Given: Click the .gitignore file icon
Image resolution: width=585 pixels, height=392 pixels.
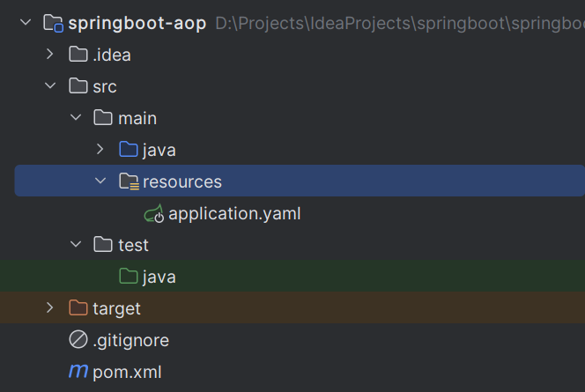Looking at the screenshot, I should point(78,339).
